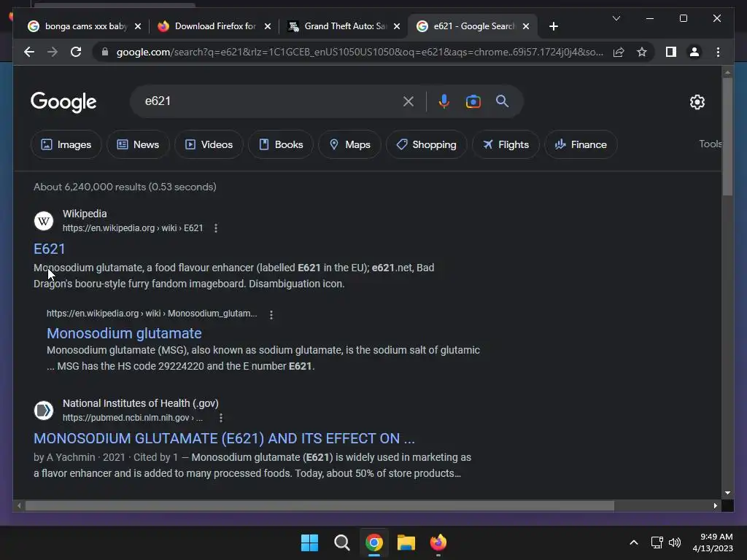747x560 pixels.
Task: Open the Chrome profile icon
Action: pyautogui.click(x=694, y=52)
